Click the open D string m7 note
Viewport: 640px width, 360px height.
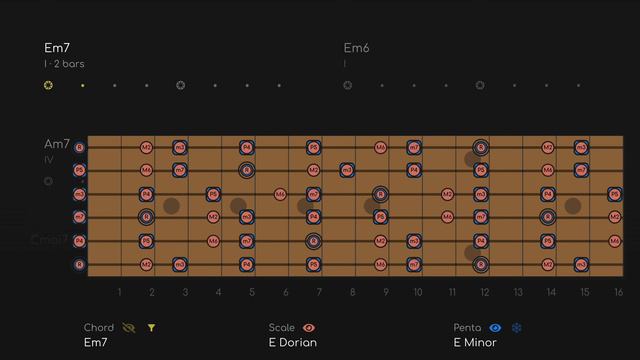pos(80,217)
